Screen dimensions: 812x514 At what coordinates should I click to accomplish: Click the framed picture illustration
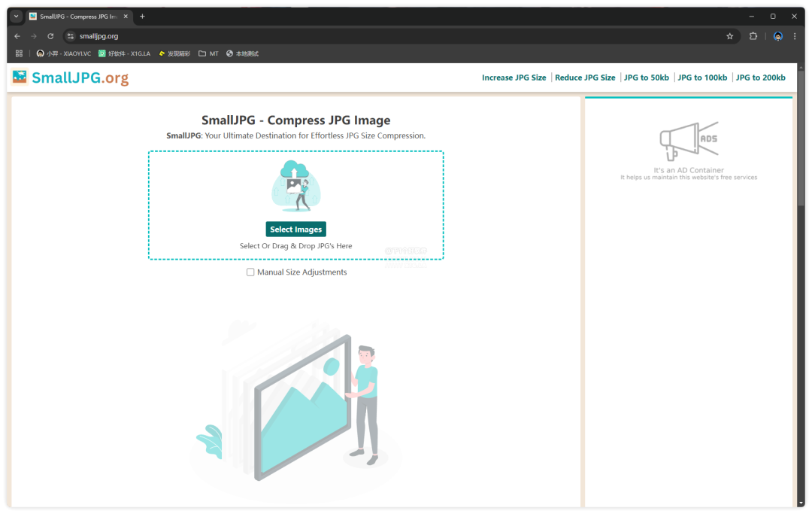click(x=303, y=406)
